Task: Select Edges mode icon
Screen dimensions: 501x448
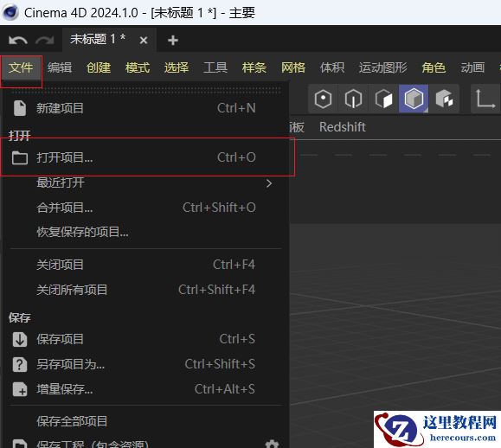Action: 353,99
